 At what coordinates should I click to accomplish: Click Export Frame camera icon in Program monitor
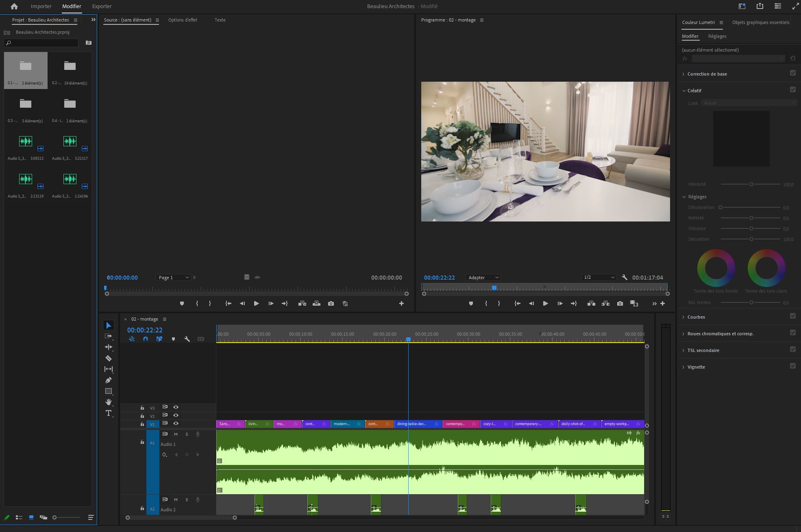coord(620,304)
